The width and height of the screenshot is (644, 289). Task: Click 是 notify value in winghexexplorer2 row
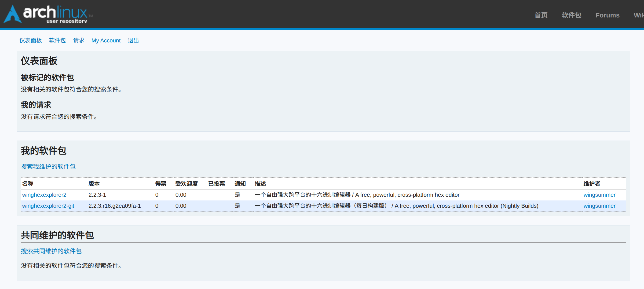point(237,195)
